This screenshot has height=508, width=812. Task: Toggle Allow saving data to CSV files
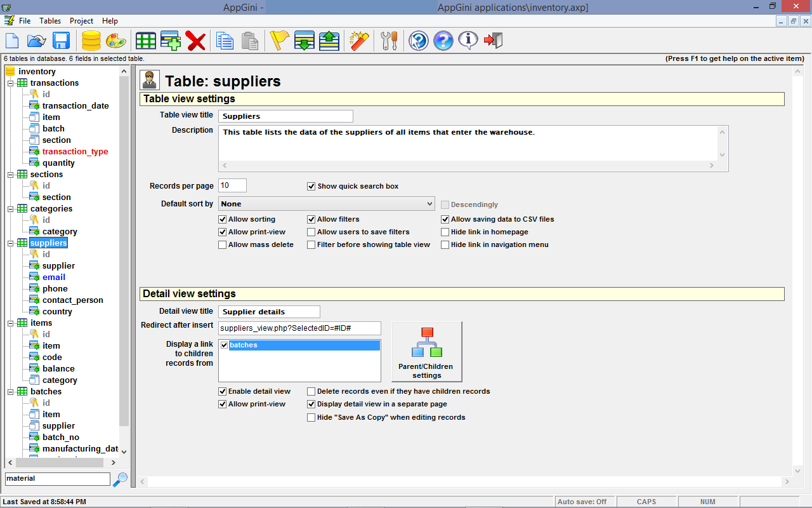445,219
